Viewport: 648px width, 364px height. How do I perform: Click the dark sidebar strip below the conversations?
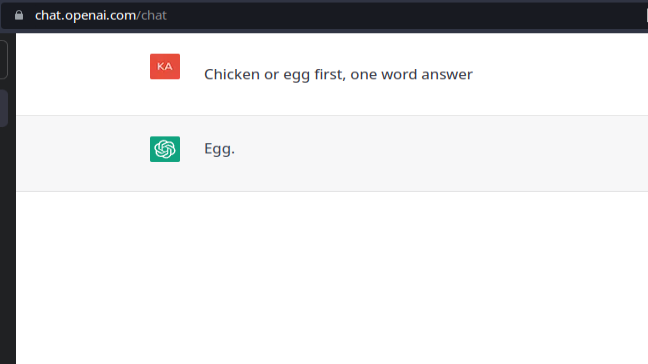(7, 245)
